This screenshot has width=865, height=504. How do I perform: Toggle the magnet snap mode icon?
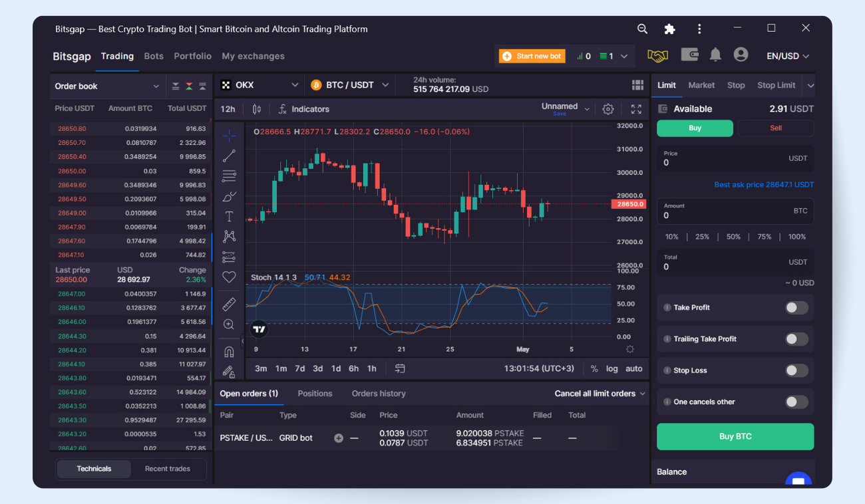[x=229, y=352]
